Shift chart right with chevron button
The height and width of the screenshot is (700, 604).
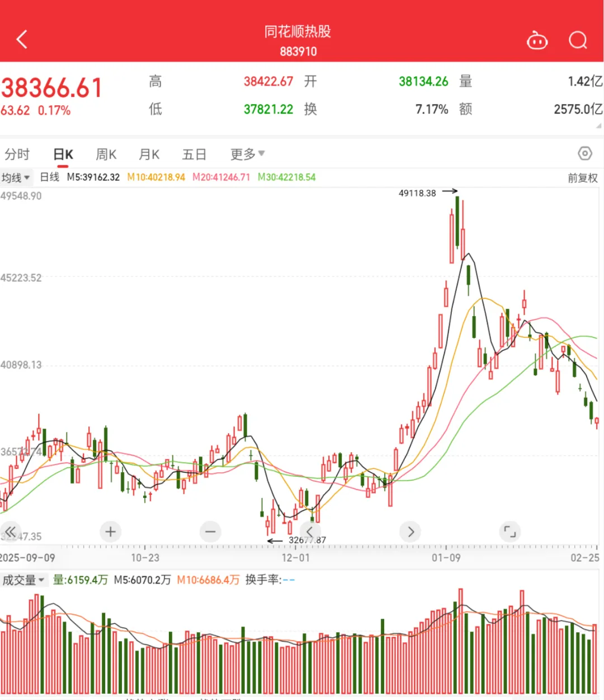[x=410, y=532]
